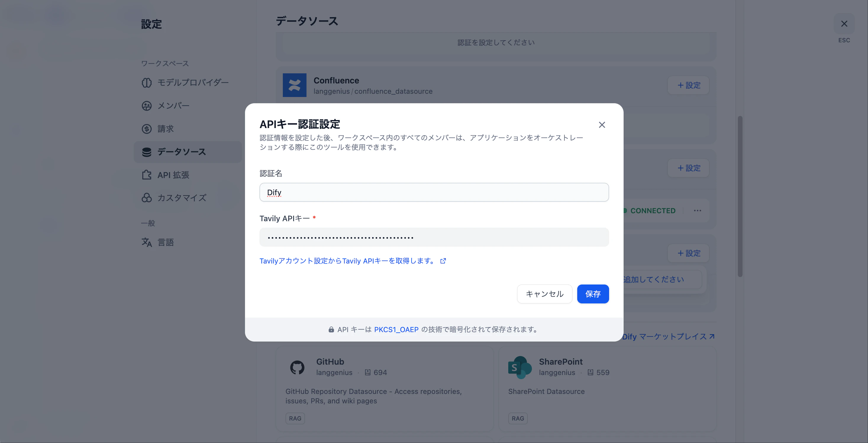This screenshot has width=868, height=443.
Task: Open the three-dot menu beside CONNECTED
Action: tap(697, 211)
